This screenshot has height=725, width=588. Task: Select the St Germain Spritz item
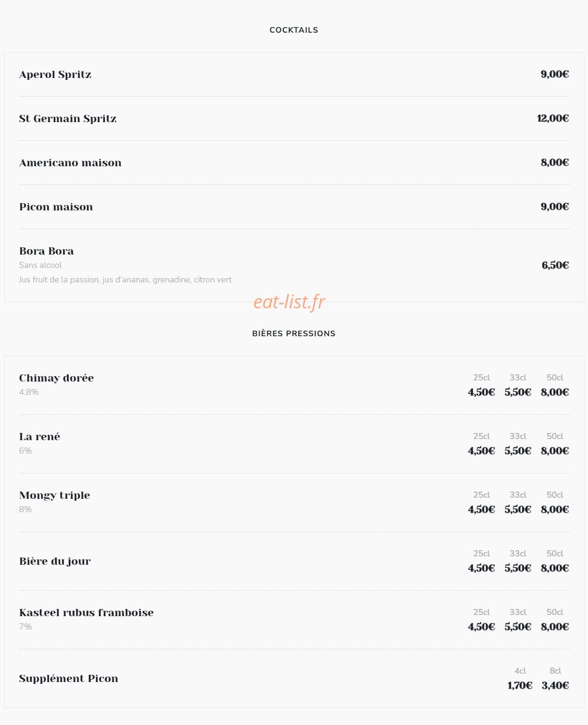click(x=68, y=119)
